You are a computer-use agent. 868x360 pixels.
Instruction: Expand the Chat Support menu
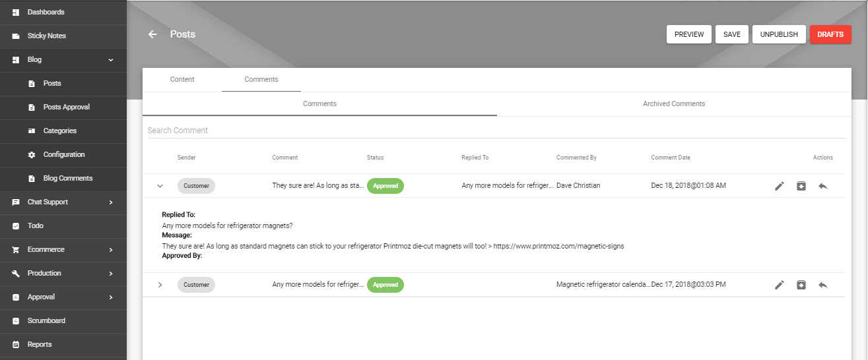click(110, 202)
